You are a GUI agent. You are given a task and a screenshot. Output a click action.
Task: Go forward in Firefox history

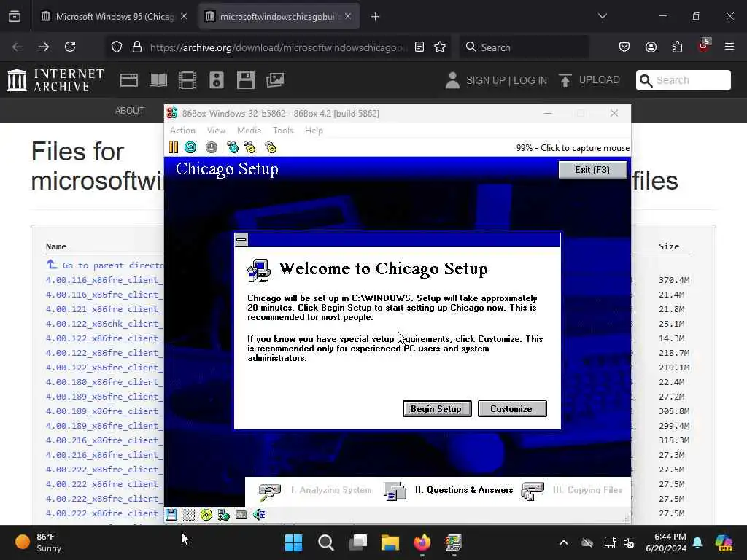43,47
